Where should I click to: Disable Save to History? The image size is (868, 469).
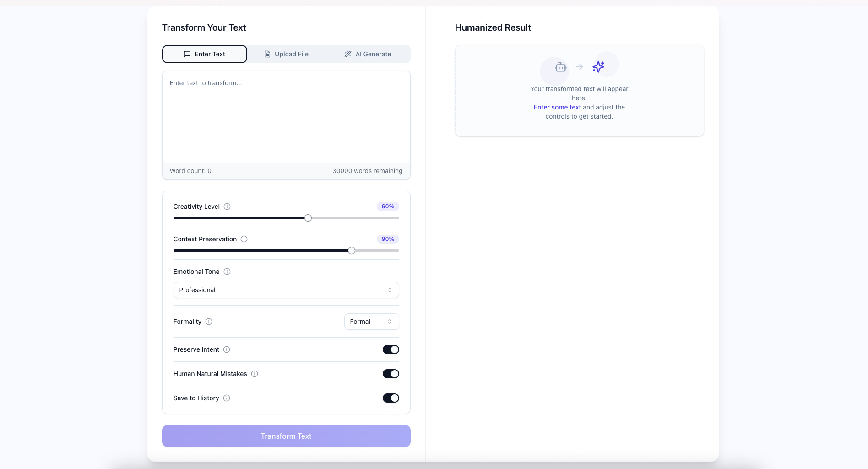(x=391, y=398)
